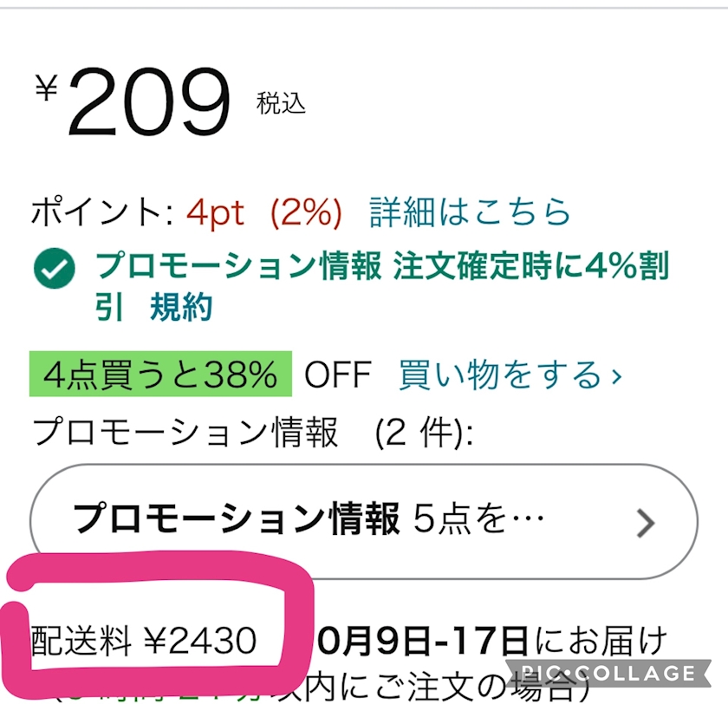Click the large 209 price figure
The width and height of the screenshot is (728, 704).
[x=149, y=102]
